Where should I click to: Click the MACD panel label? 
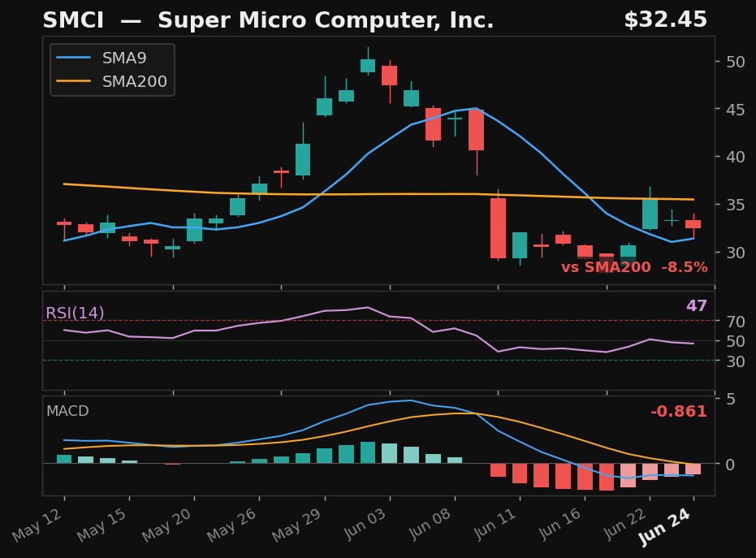(x=67, y=411)
